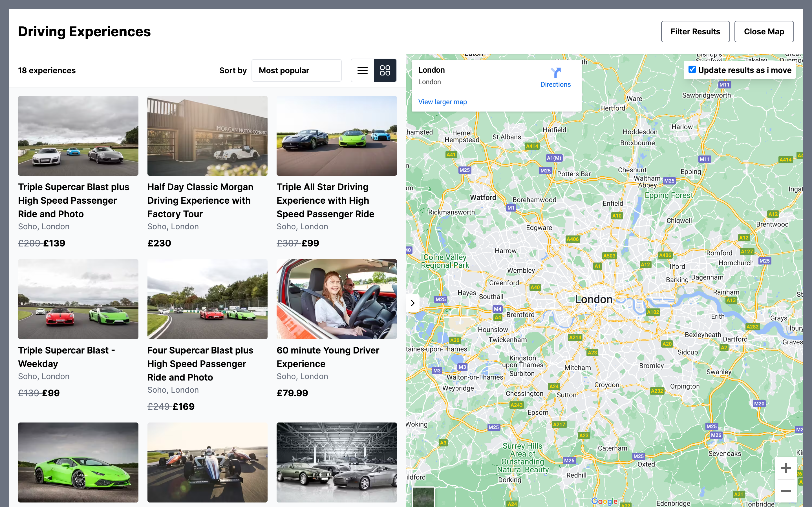Screen dimensions: 812x507
Task: Switch to list view layout
Action: pyautogui.click(x=362, y=70)
